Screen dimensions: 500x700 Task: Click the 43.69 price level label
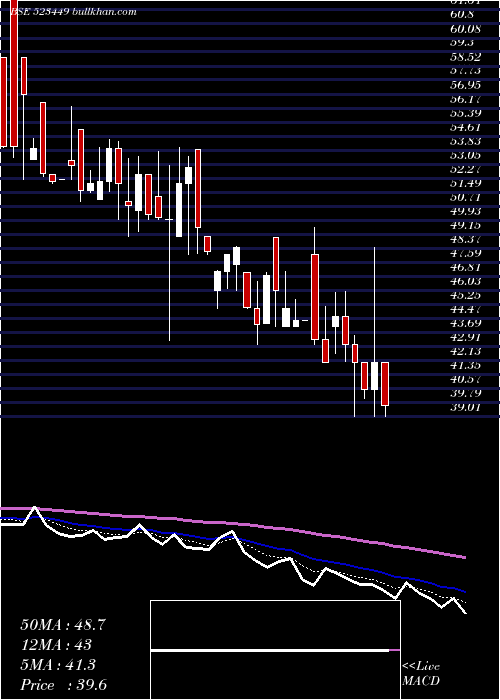(465, 323)
